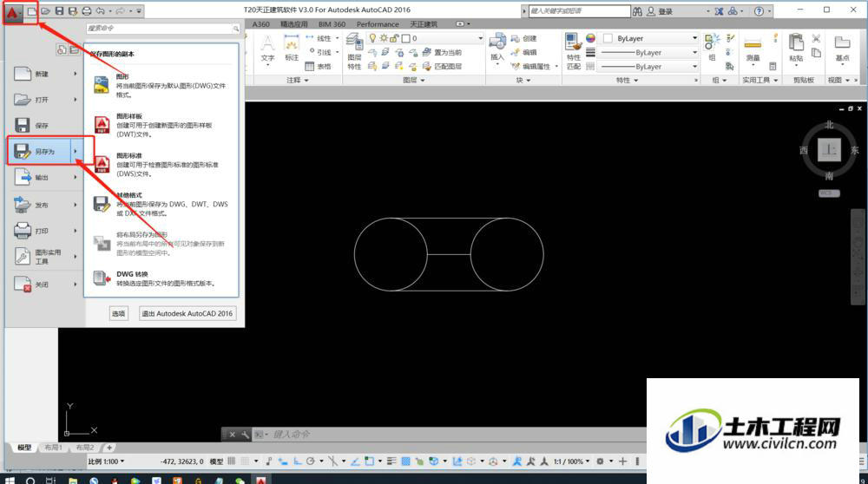
Task: Expand the 实用工具 panel title dropdown
Action: 760,80
